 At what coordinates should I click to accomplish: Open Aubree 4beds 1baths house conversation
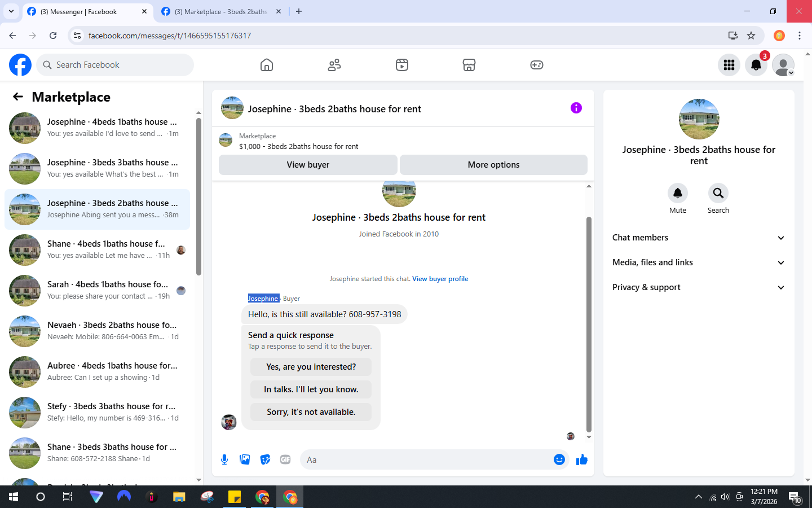pyautogui.click(x=97, y=372)
